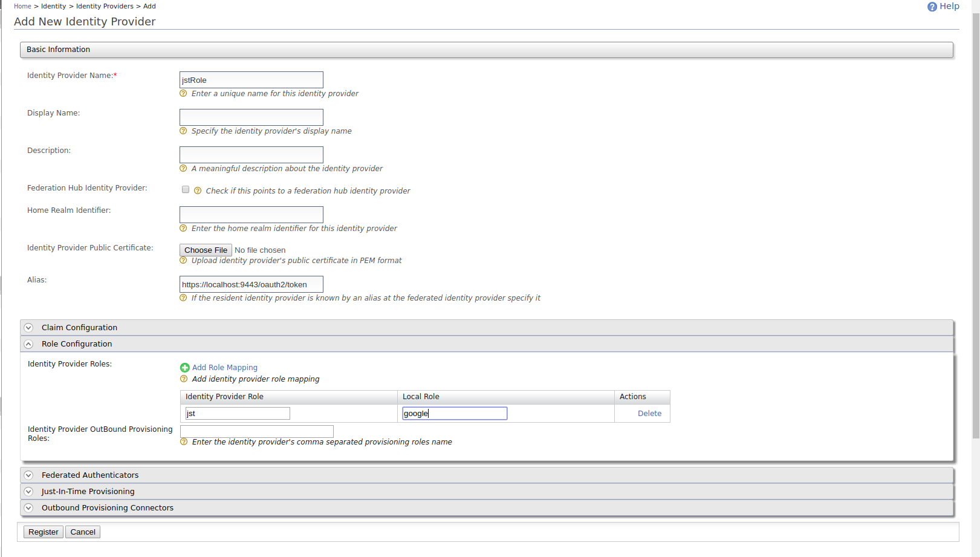
Task: Click Choose File for public certificate
Action: click(206, 250)
